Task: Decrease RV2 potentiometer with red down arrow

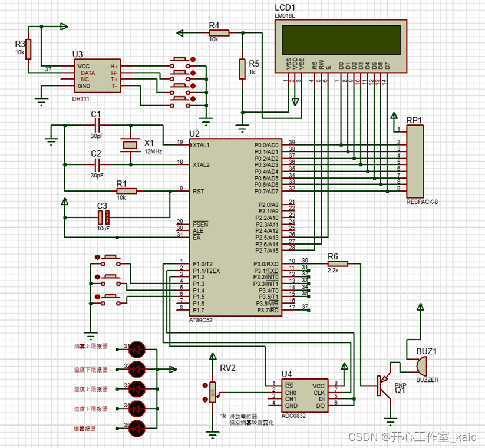Action: coord(204,400)
